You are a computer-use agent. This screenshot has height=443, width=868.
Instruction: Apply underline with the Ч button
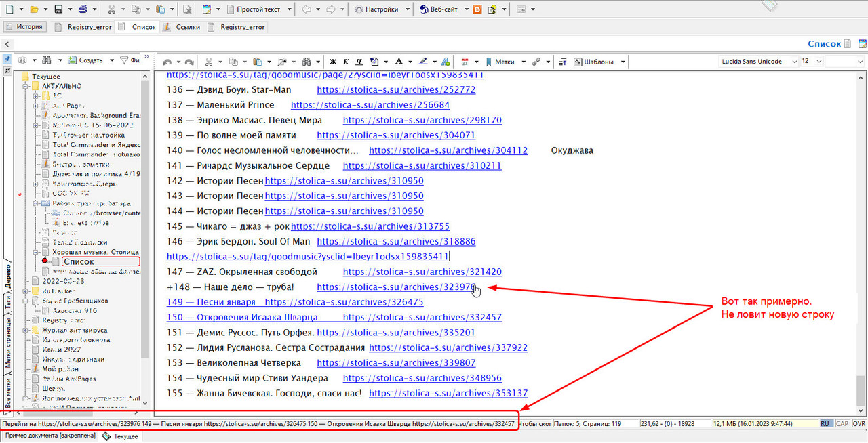[x=359, y=62]
